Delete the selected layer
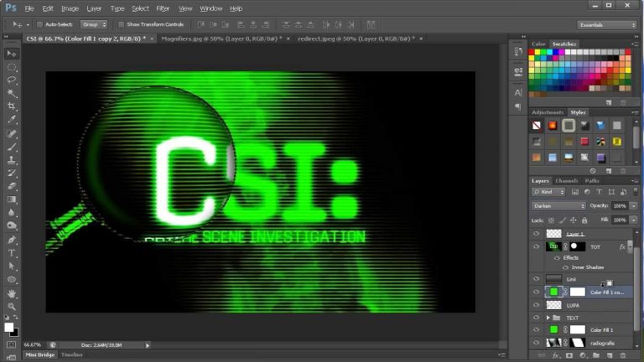The image size is (644, 362). pos(623,355)
